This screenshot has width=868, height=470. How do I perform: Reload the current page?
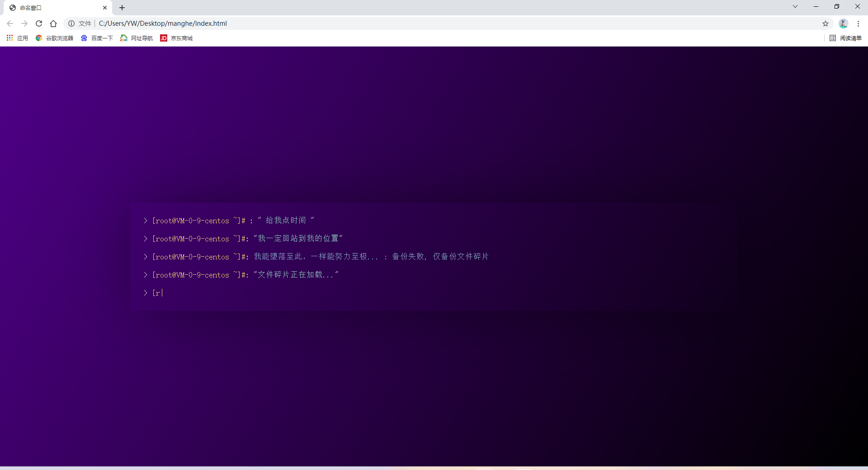point(39,23)
